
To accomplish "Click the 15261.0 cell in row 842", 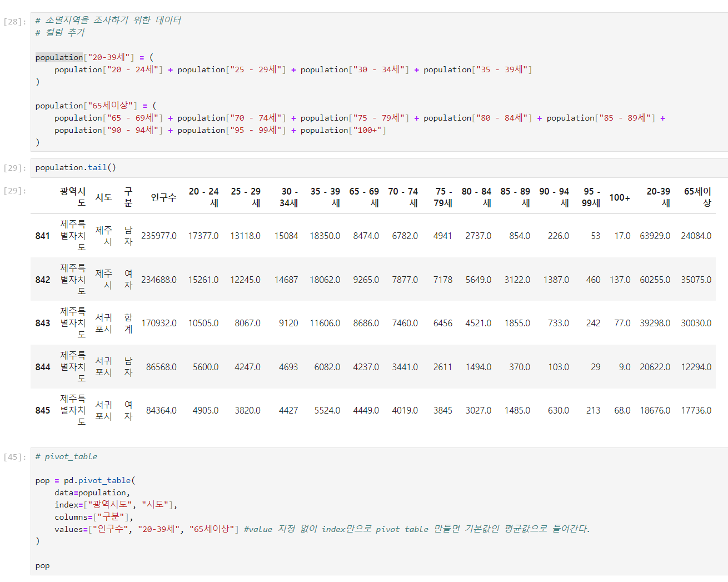I will [x=203, y=280].
